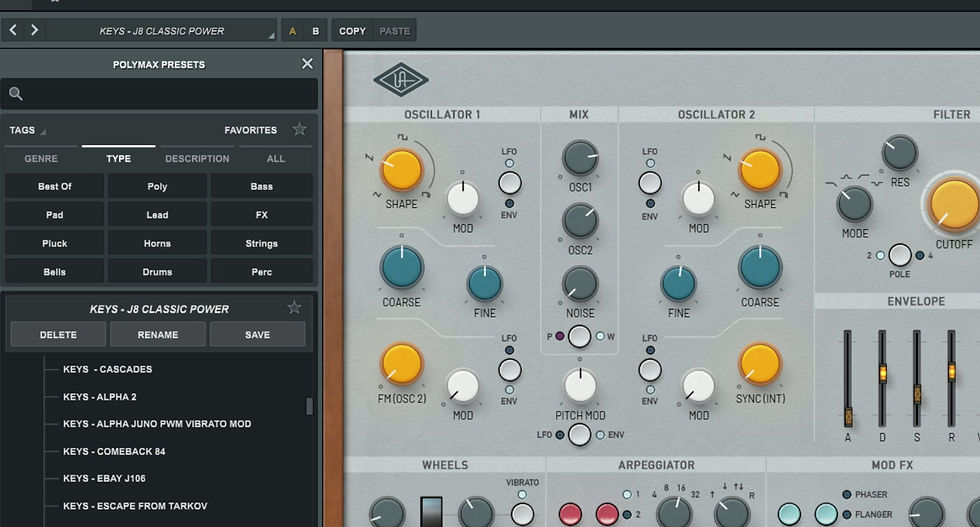Select preset KEYS - EBAY J106
980x527 pixels.
click(104, 478)
